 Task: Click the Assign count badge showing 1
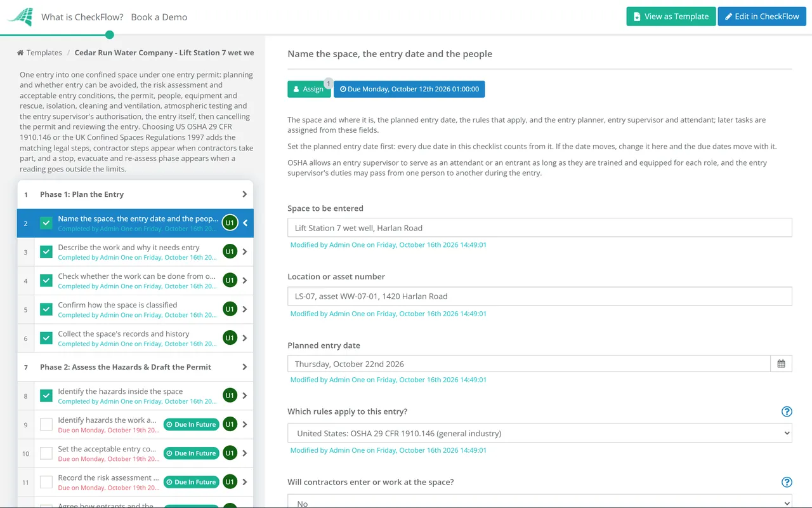pyautogui.click(x=328, y=83)
